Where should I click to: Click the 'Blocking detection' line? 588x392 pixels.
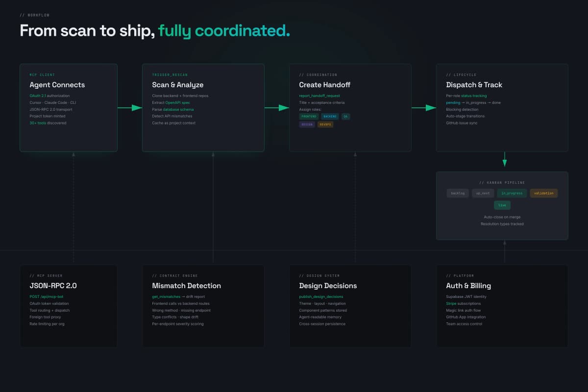pyautogui.click(x=462, y=109)
